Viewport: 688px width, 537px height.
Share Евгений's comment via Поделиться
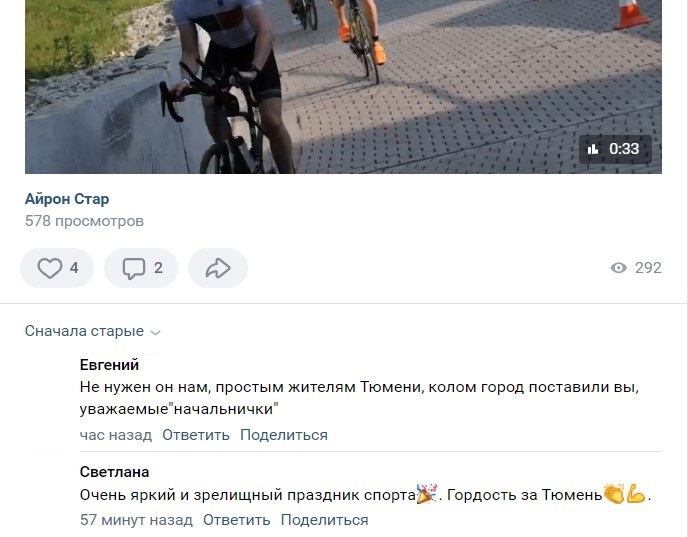[x=284, y=435]
